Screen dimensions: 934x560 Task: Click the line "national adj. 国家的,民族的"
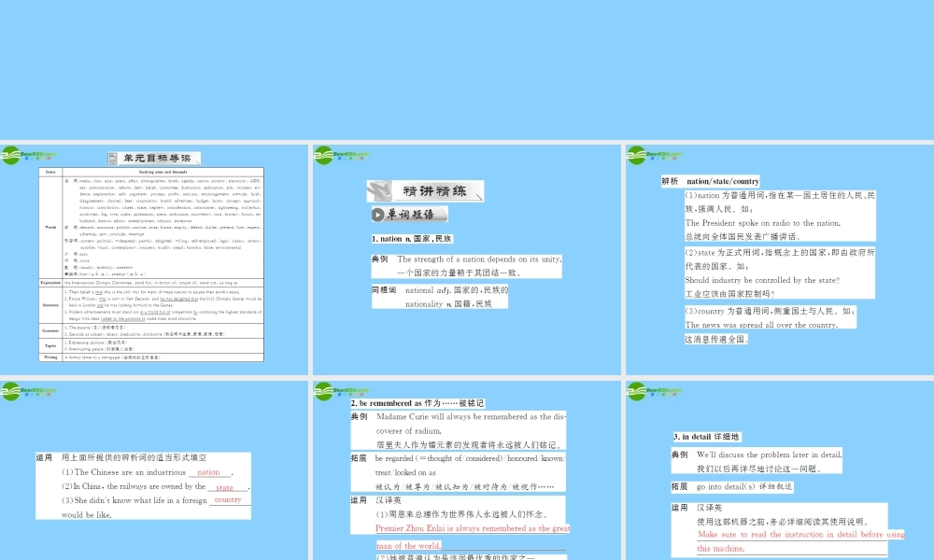click(457, 290)
